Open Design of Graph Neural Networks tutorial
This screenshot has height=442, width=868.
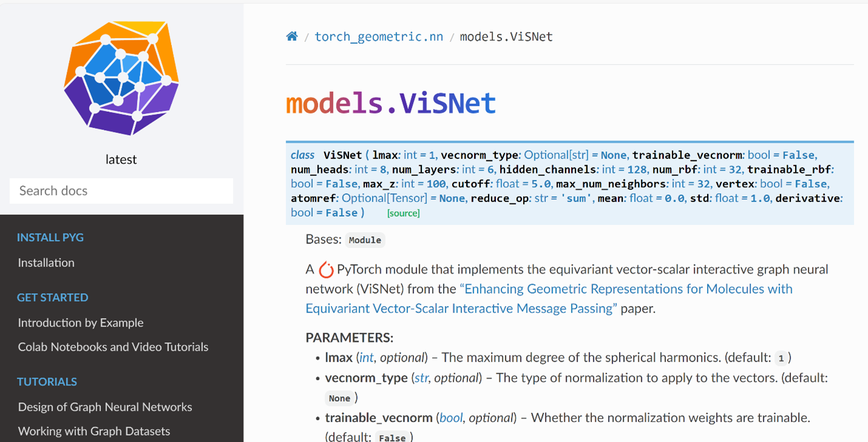click(x=105, y=407)
